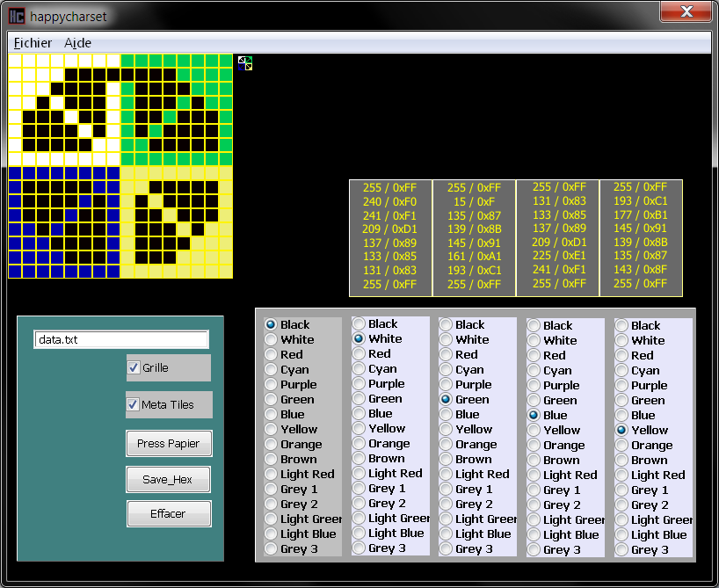Select Cyan in the second color column
719x588 pixels.
[359, 369]
